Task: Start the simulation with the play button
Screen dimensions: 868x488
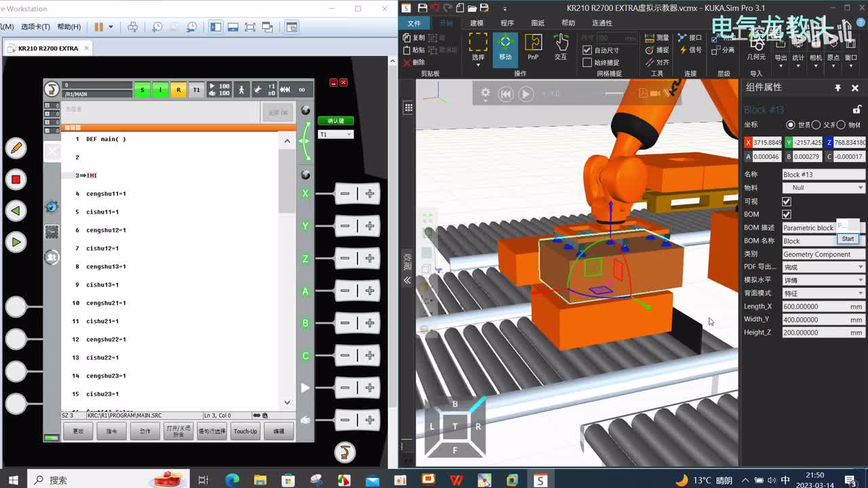Action: [x=526, y=94]
